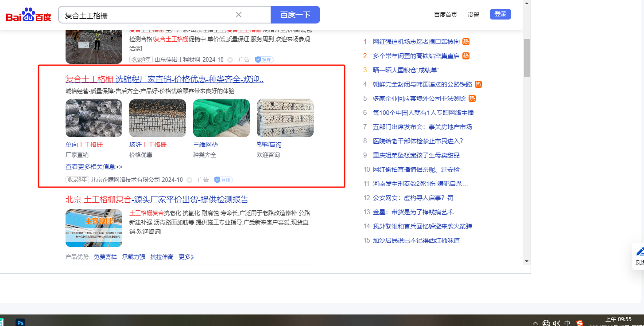Screen dimensions: 644x326
Task: Click the Baidu logo
Action: (x=28, y=15)
